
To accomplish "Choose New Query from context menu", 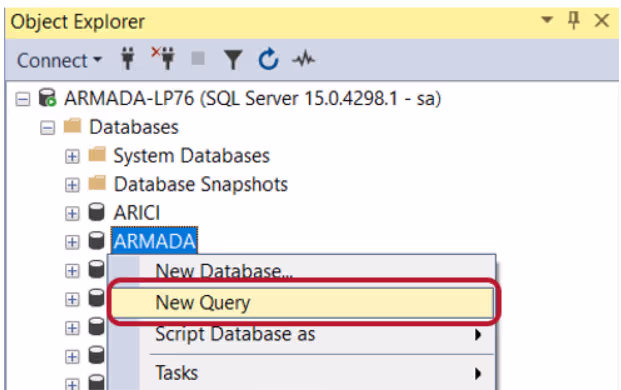I will point(302,303).
